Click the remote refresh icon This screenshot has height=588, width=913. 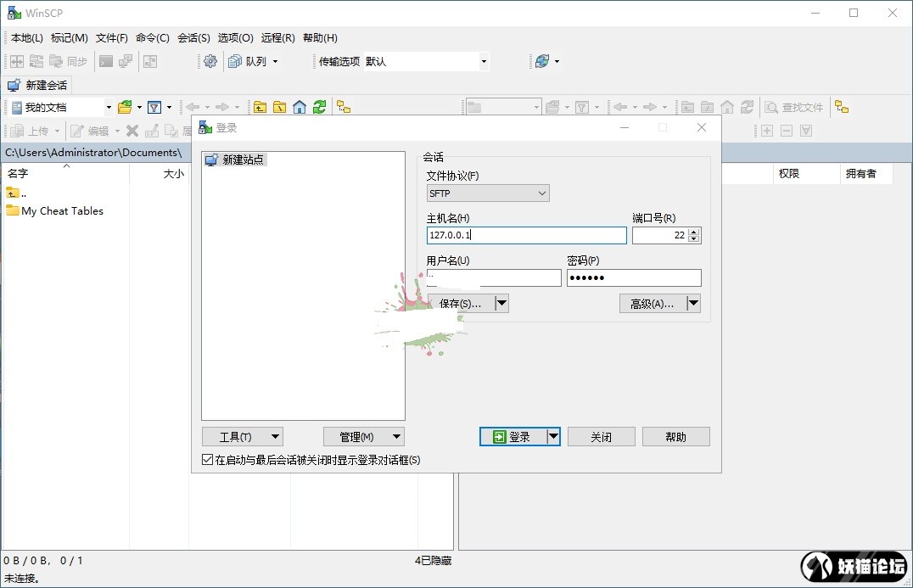pos(747,107)
